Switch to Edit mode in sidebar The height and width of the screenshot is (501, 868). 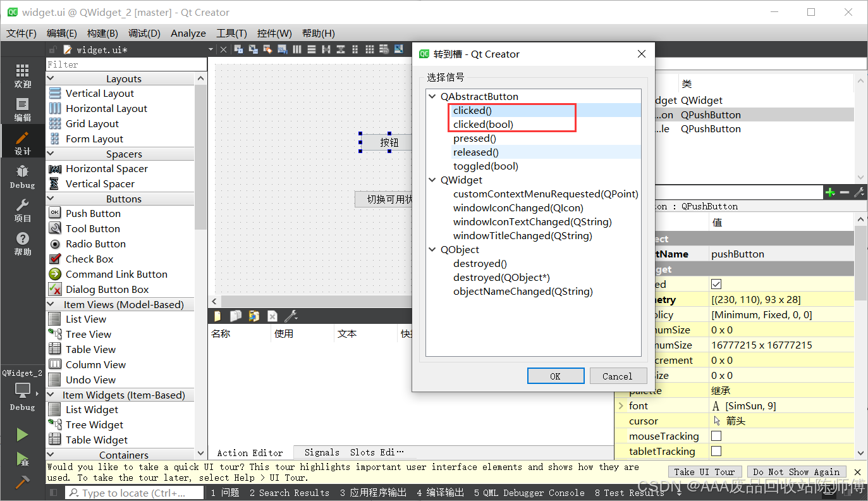point(22,109)
